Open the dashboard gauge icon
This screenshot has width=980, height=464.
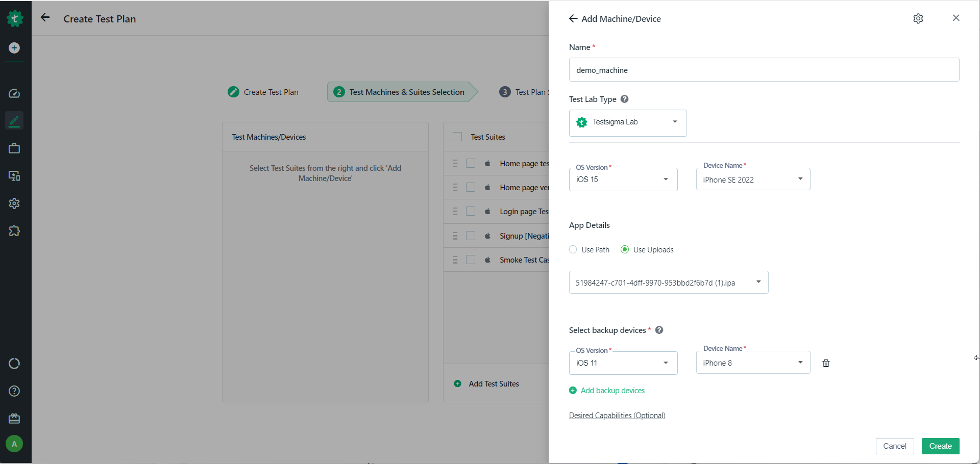pyautogui.click(x=14, y=93)
